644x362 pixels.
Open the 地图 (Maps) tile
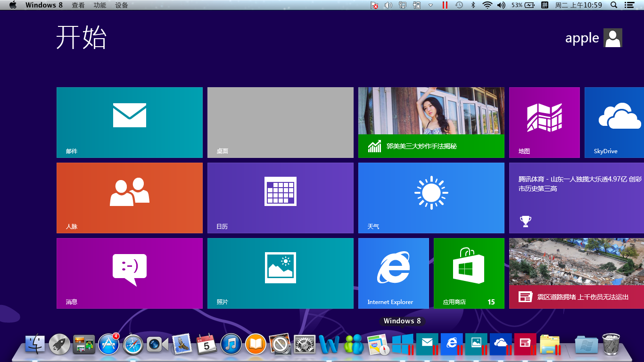pos(544,122)
